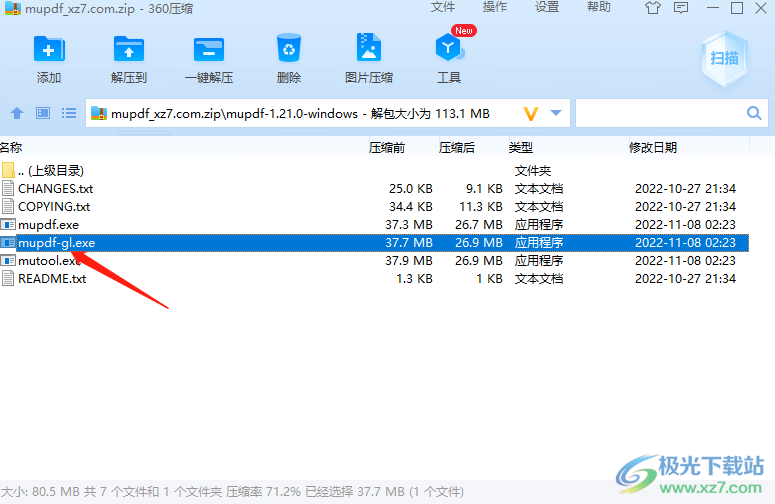
Task: Click the 1.3 KB size of README.txt
Action: [x=414, y=278]
